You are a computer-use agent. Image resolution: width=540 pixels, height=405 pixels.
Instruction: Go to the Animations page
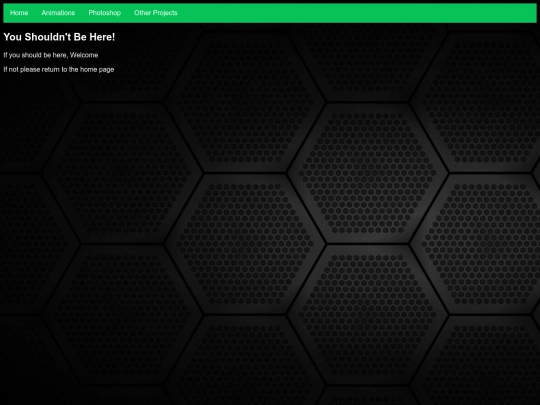pyautogui.click(x=58, y=13)
